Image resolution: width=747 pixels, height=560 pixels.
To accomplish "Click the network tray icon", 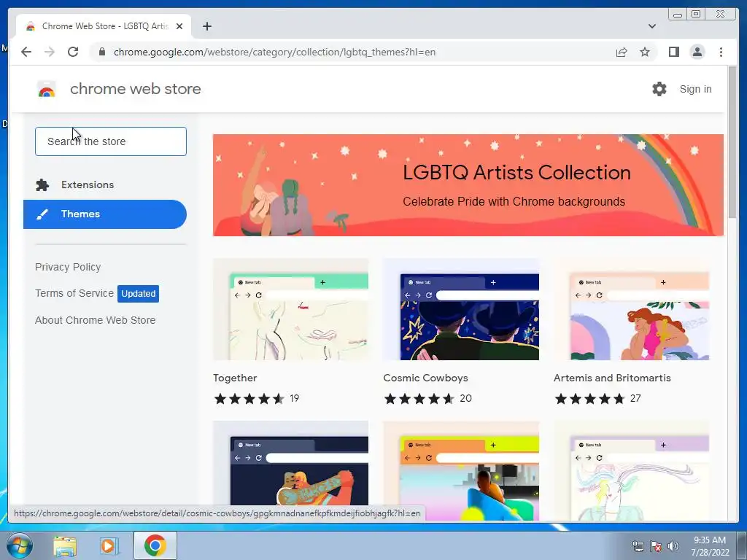I will pos(638,546).
